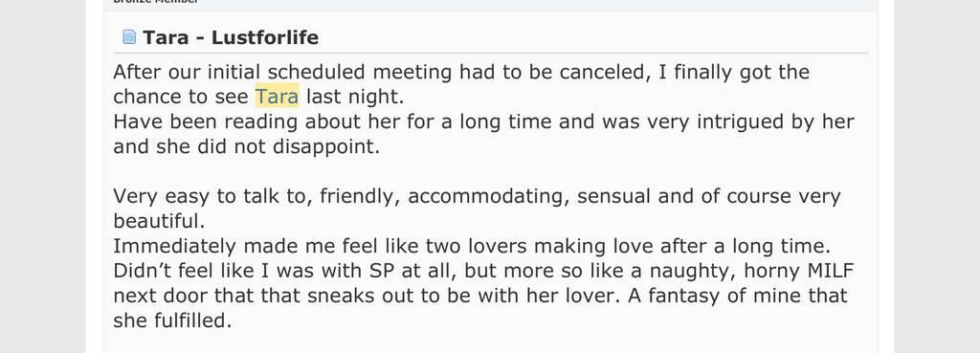Open the "Tara - Lustforlife" post title
Screen dimensions: 980x353
[231, 37]
